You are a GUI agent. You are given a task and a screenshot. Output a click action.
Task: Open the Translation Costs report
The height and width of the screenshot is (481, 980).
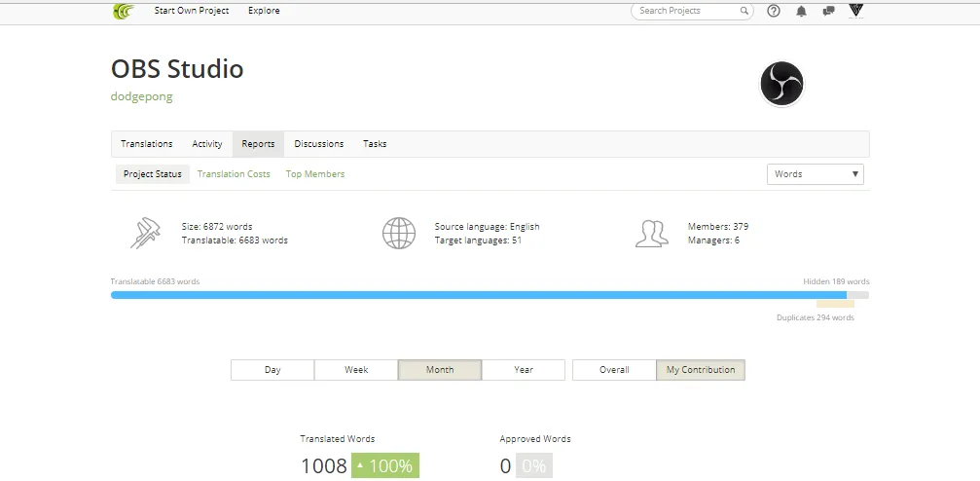234,174
